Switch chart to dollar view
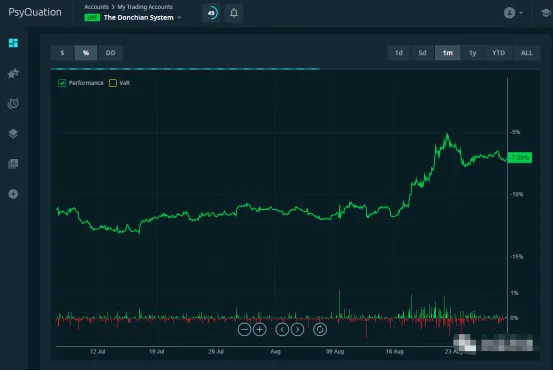 [x=62, y=53]
